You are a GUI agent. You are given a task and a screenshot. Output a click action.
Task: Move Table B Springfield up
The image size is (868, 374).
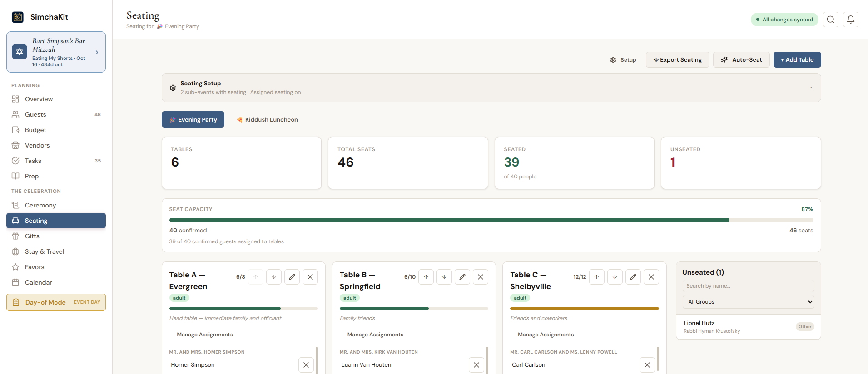point(426,277)
